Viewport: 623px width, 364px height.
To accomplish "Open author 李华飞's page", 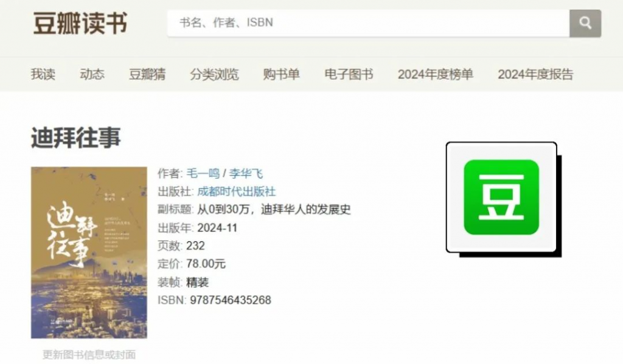I will pos(246,173).
